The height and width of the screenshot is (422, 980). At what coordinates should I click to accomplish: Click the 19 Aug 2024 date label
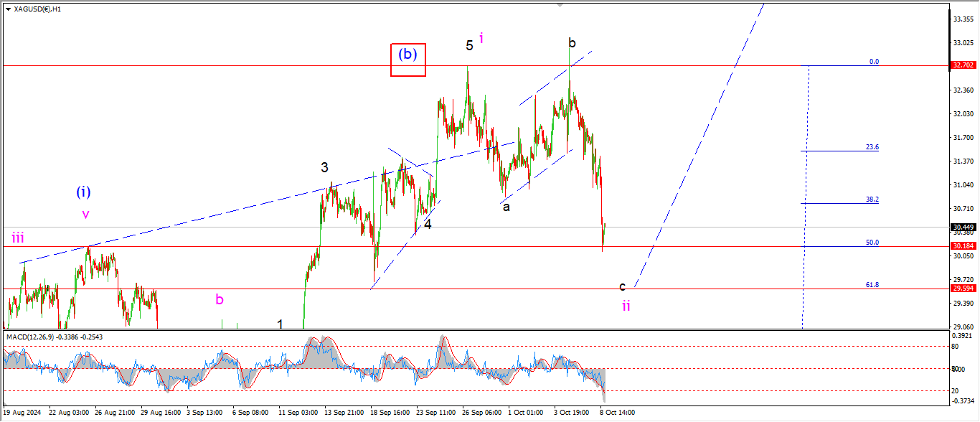click(21, 413)
